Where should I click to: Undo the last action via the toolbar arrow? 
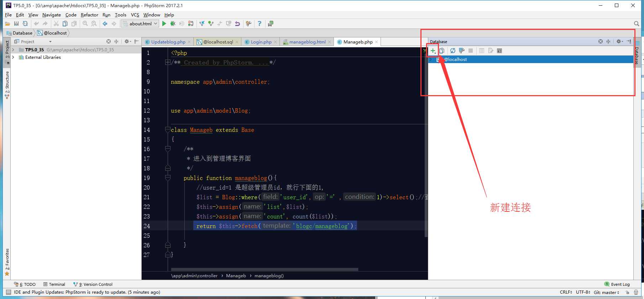[36, 24]
